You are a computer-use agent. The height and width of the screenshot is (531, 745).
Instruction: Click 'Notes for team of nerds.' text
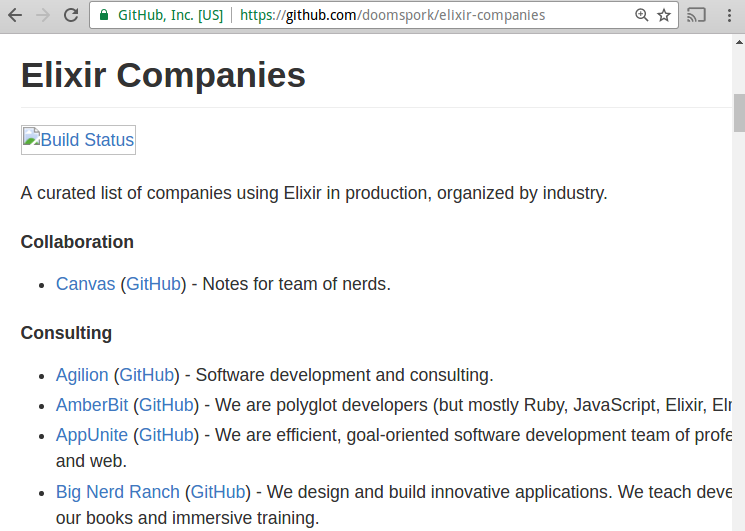tap(296, 284)
